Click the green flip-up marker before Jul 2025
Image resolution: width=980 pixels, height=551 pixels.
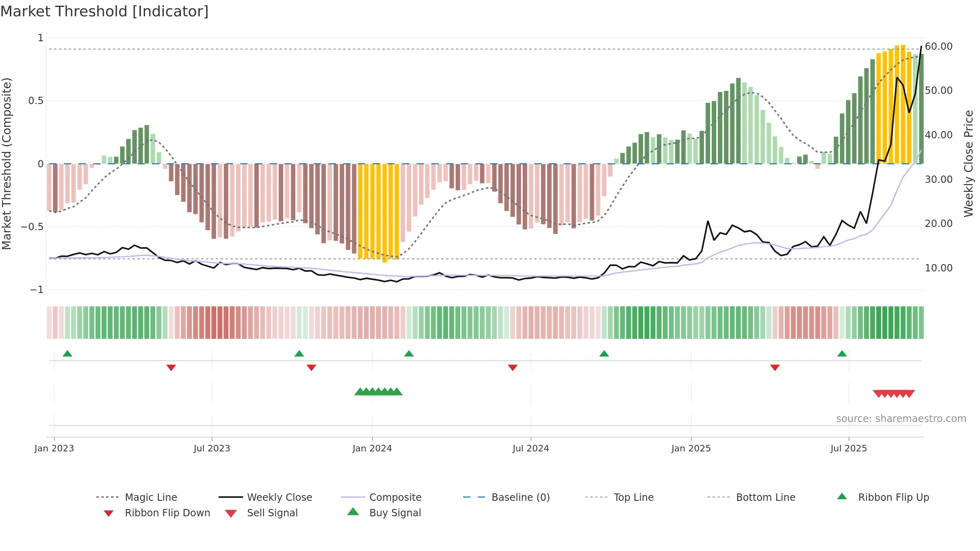pos(842,353)
